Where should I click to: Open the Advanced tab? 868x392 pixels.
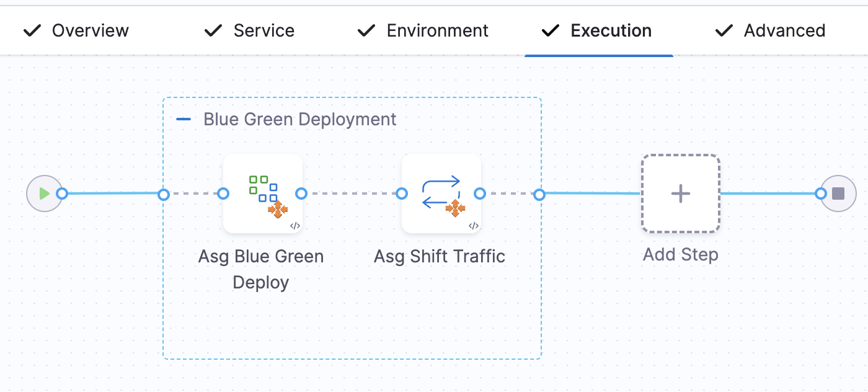[x=771, y=30]
